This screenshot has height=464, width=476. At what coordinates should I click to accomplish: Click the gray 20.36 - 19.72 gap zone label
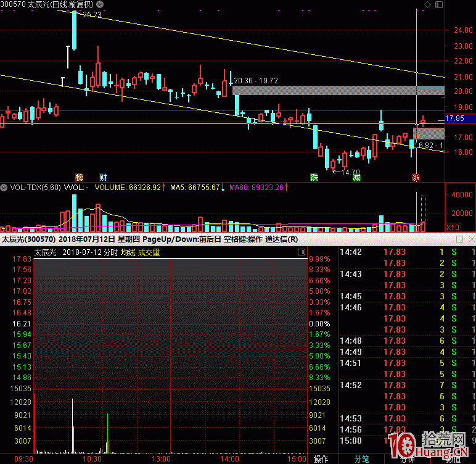tap(256, 81)
